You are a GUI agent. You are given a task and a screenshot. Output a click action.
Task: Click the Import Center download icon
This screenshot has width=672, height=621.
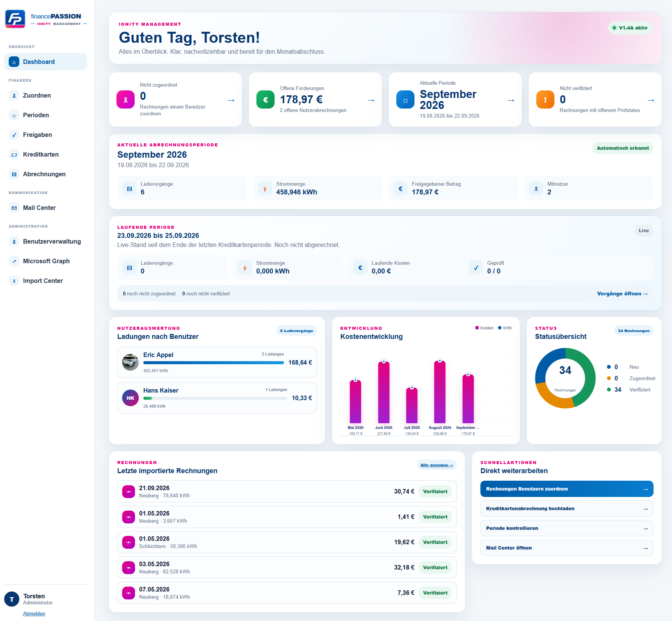[x=14, y=281]
